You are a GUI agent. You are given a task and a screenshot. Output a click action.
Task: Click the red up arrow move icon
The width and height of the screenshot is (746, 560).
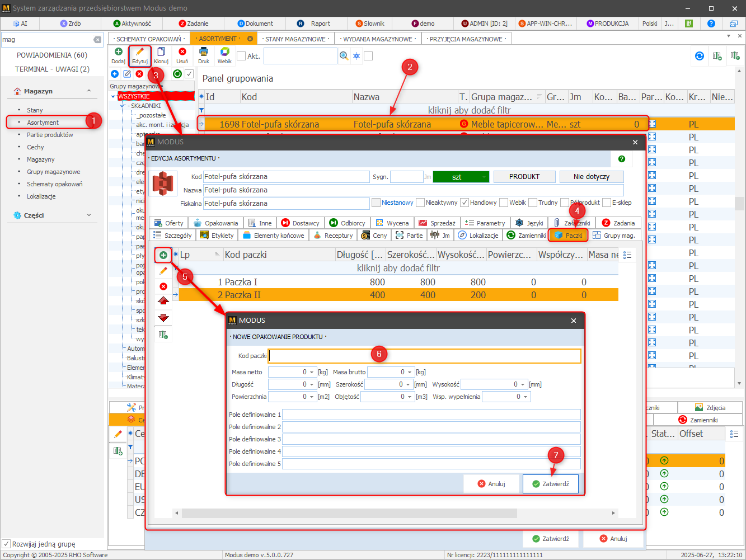click(163, 301)
